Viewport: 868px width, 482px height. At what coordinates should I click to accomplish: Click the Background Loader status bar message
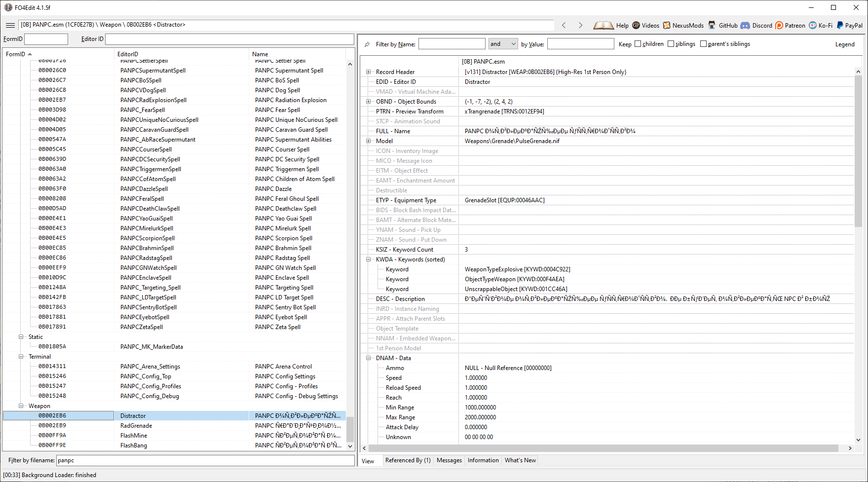49,475
